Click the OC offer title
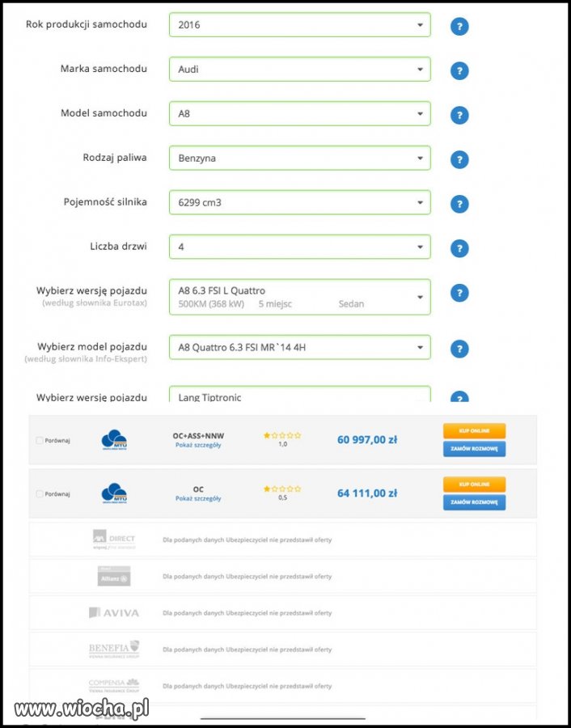Image resolution: width=571 pixels, height=728 pixels. point(198,489)
